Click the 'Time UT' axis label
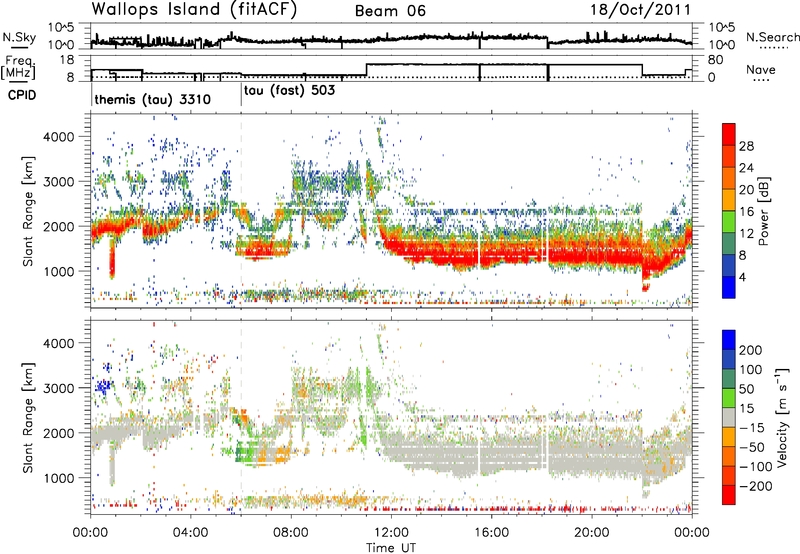Viewport: 800px width, 554px height. click(391, 547)
